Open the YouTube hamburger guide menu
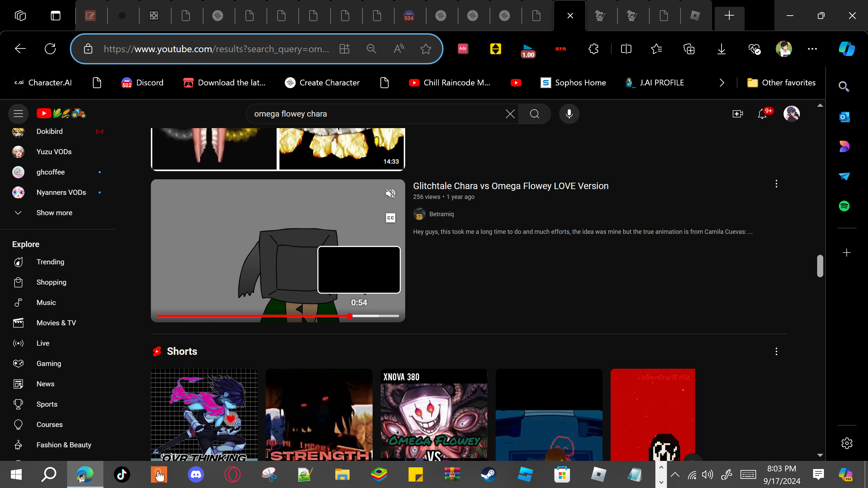The image size is (868, 488). pos(18,114)
